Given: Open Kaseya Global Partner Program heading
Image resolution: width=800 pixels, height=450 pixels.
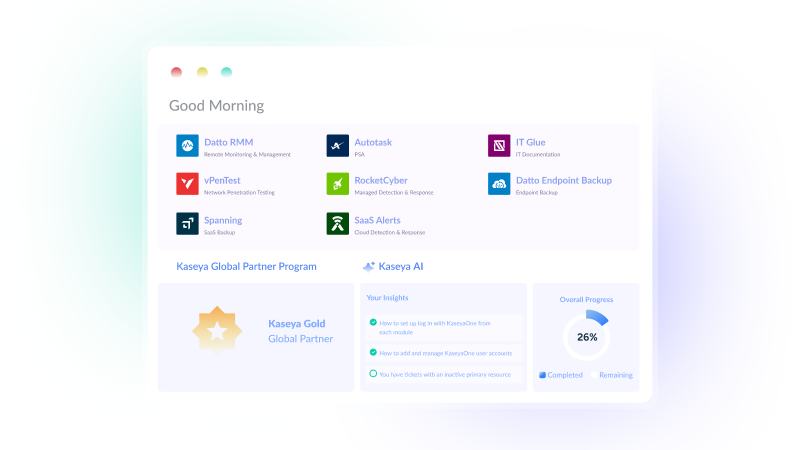Looking at the screenshot, I should coord(246,266).
